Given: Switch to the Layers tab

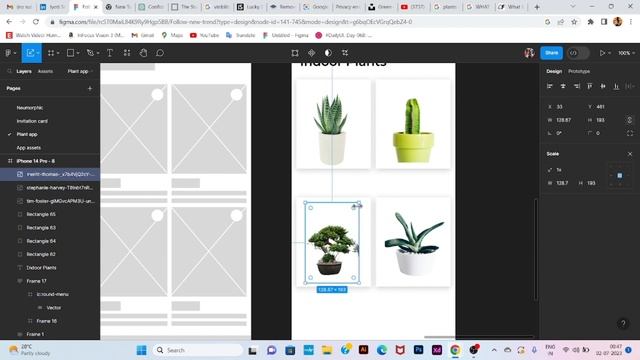Looking at the screenshot, I should (x=24, y=71).
